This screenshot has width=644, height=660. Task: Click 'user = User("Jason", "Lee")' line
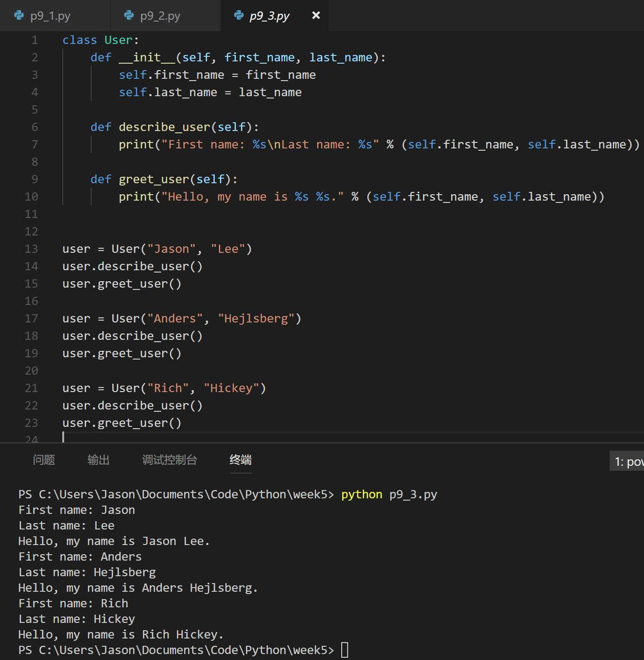pos(157,249)
